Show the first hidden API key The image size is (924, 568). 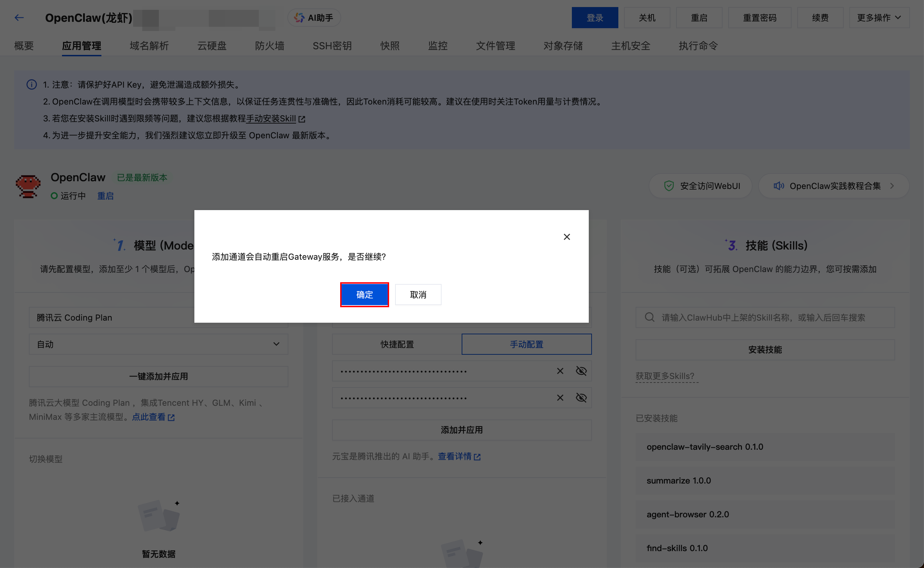pyautogui.click(x=581, y=371)
